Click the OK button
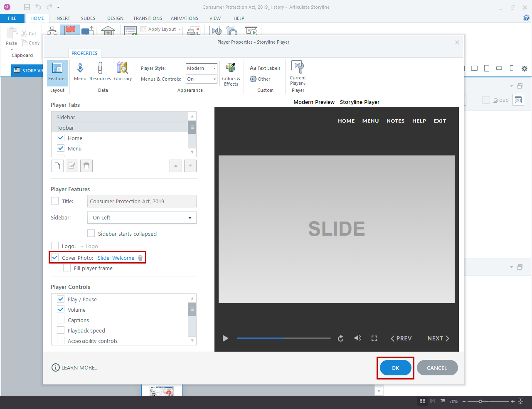The height and width of the screenshot is (409, 532). tap(395, 368)
